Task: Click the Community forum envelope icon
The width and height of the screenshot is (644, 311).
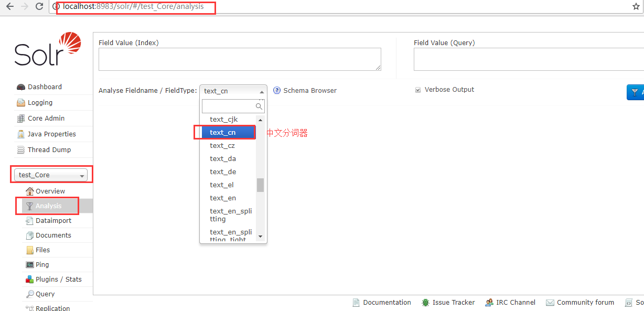Action: click(550, 303)
